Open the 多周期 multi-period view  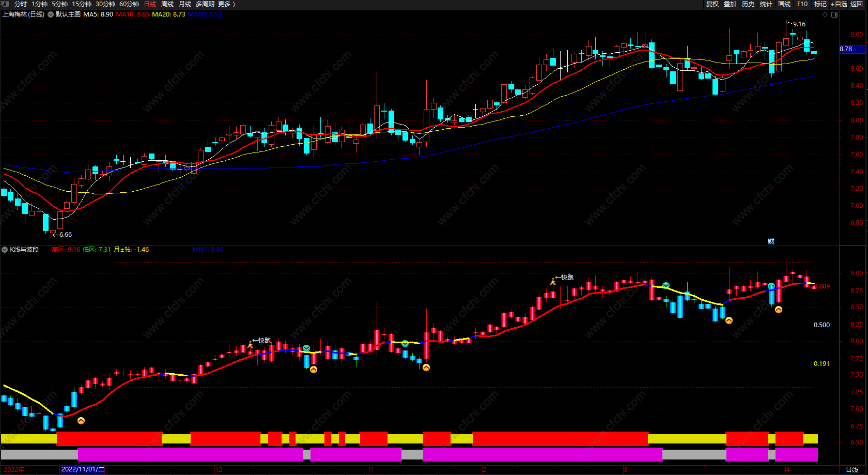[205, 4]
